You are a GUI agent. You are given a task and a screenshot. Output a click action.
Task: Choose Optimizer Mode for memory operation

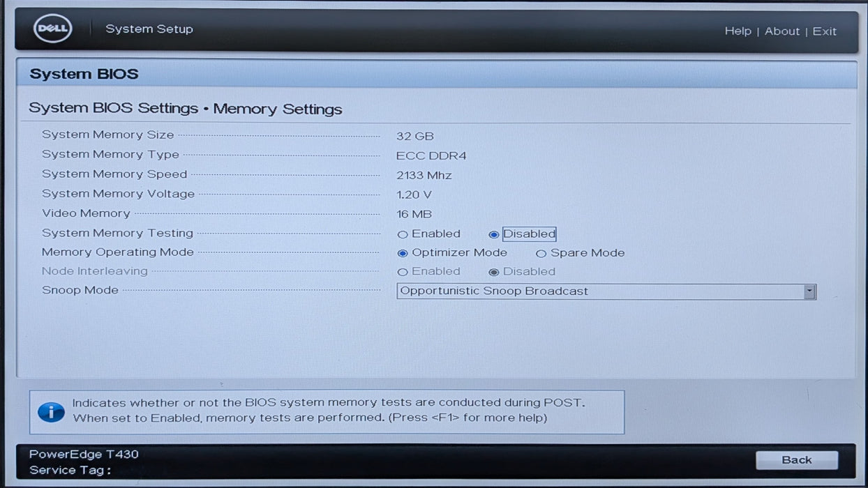coord(403,254)
